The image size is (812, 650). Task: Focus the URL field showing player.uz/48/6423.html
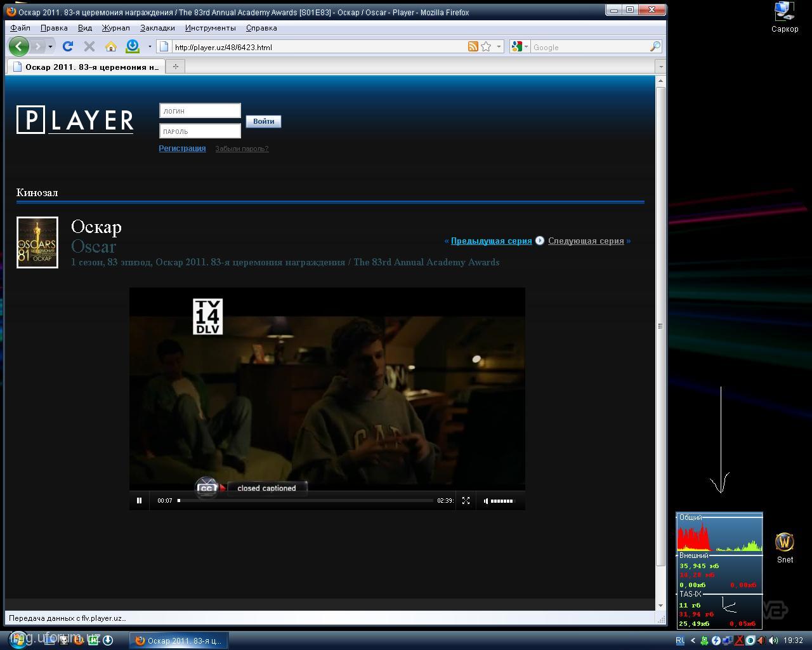click(317, 47)
